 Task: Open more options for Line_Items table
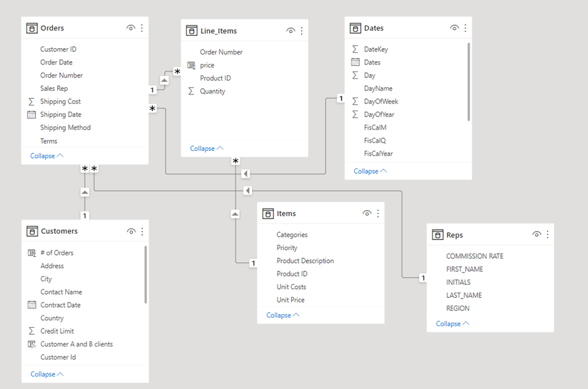(301, 31)
